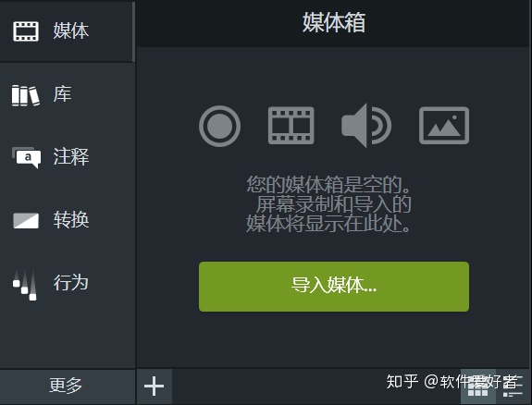Viewport: 532px width, 405px height.
Task: Open the 注释 tab
Action: point(71,156)
